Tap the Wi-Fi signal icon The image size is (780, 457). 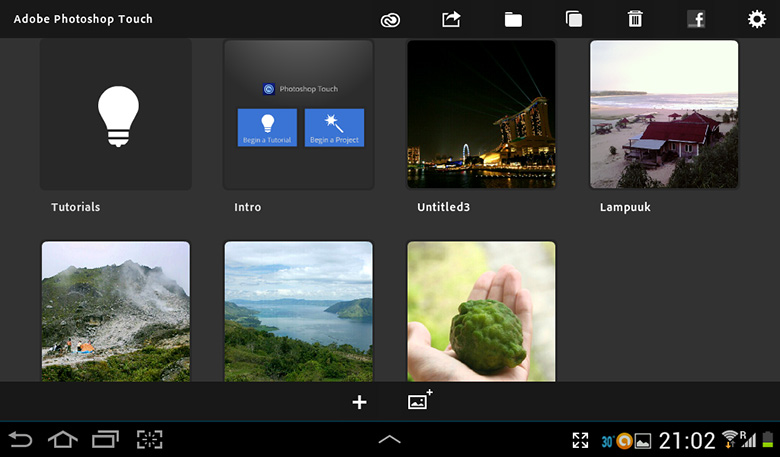pos(730,439)
